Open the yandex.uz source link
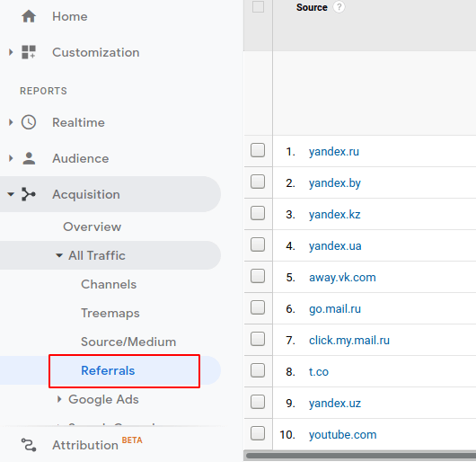The width and height of the screenshot is (476, 462). pyautogui.click(x=335, y=404)
